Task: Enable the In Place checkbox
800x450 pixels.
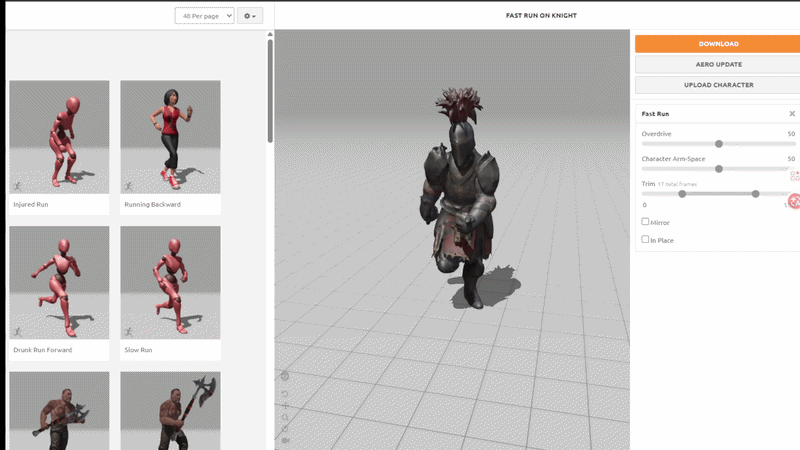Action: pyautogui.click(x=645, y=239)
